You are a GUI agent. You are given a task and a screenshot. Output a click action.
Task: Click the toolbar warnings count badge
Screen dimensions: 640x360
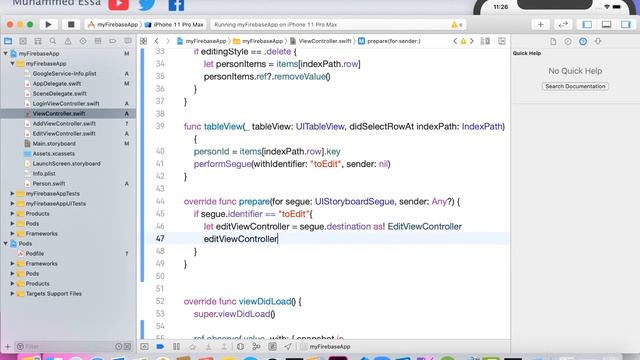tap(457, 24)
